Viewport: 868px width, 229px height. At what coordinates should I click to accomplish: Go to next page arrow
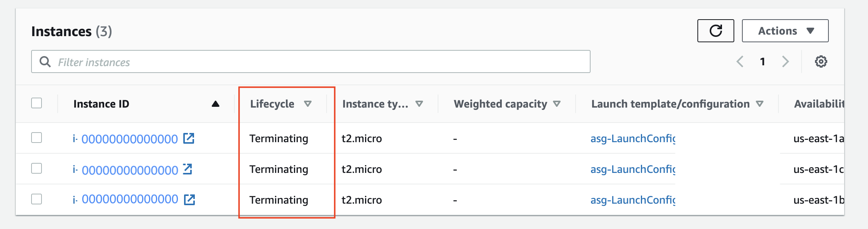(x=785, y=61)
